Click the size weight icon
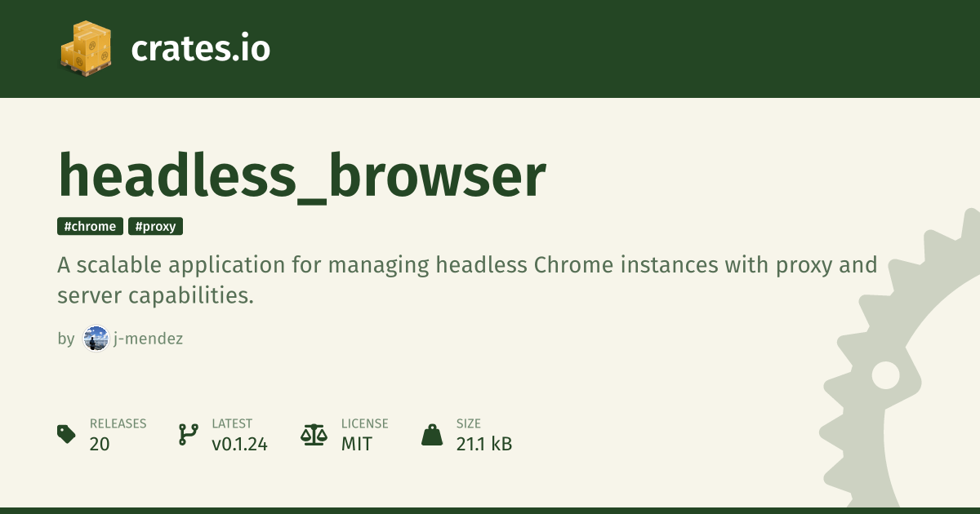The width and height of the screenshot is (980, 514). point(432,434)
